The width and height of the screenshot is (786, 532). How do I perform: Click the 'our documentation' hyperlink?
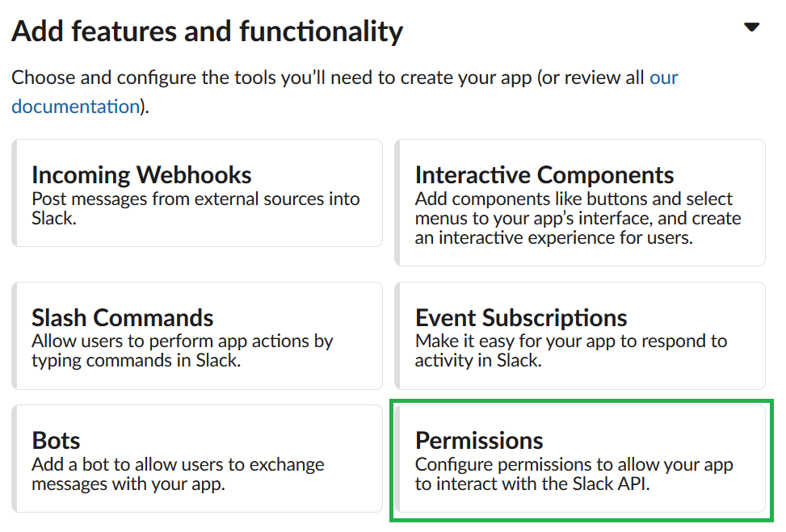pyautogui.click(x=75, y=106)
